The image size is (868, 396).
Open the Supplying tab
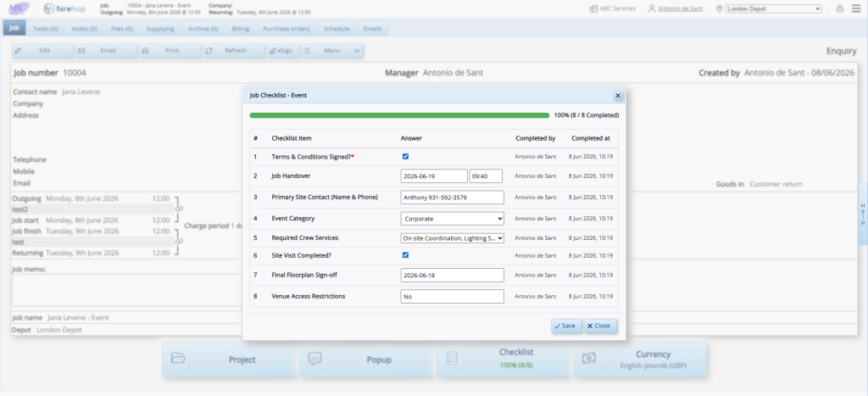pos(160,29)
